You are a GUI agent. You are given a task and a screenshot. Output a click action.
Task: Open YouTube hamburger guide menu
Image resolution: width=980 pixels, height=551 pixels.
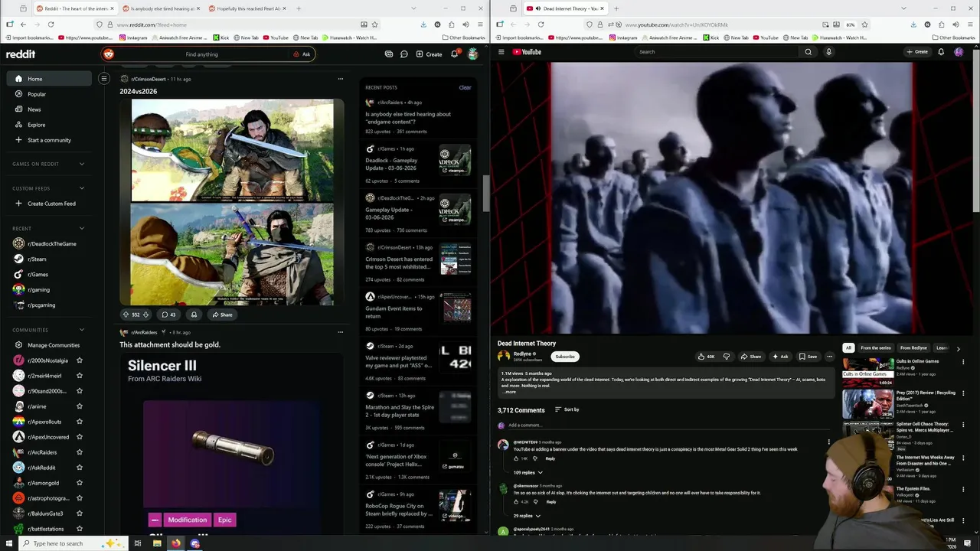pos(501,52)
